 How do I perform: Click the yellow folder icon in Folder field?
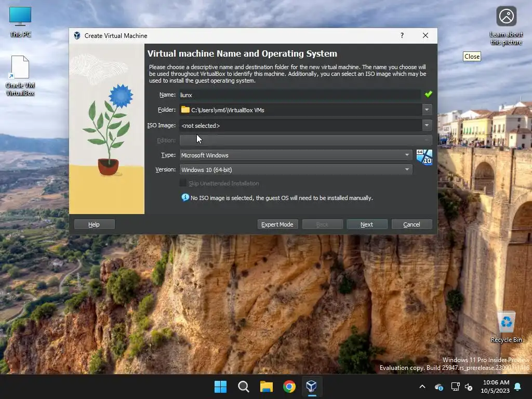pos(185,110)
